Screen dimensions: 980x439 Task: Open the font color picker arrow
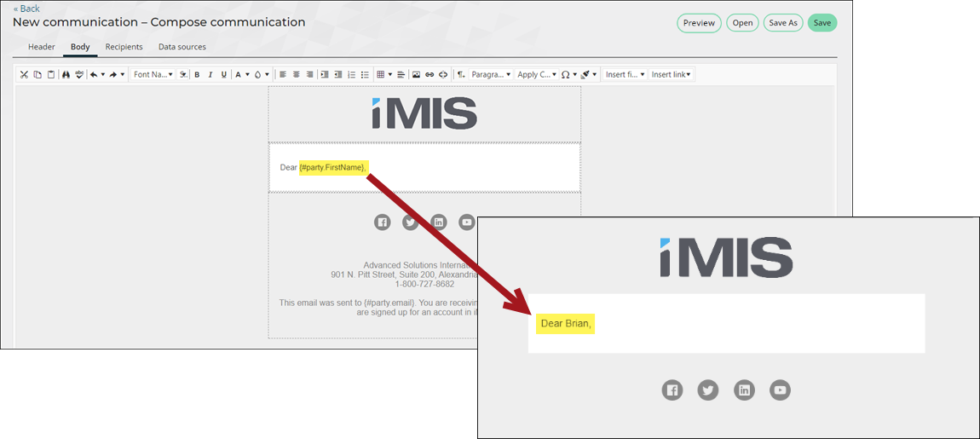(247, 74)
